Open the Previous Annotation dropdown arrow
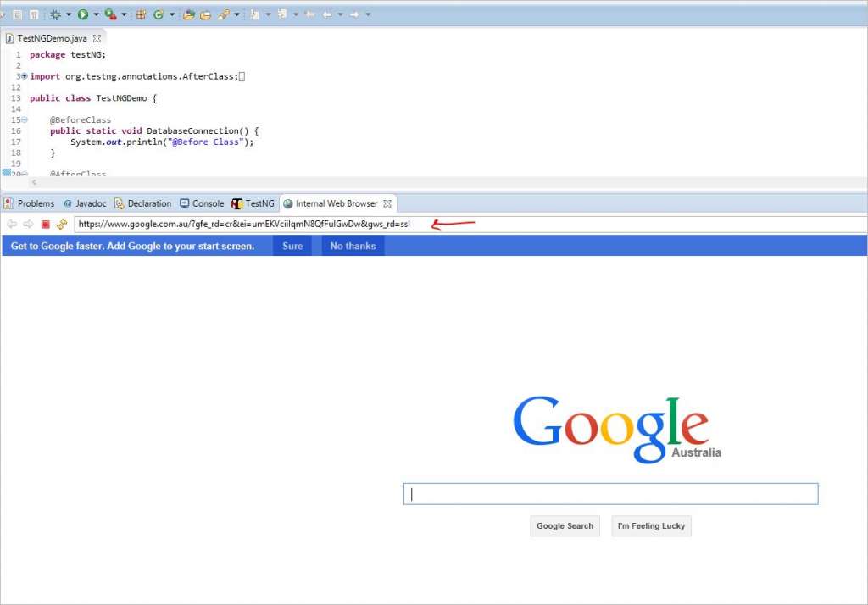The height and width of the screenshot is (605, 868). point(296,14)
